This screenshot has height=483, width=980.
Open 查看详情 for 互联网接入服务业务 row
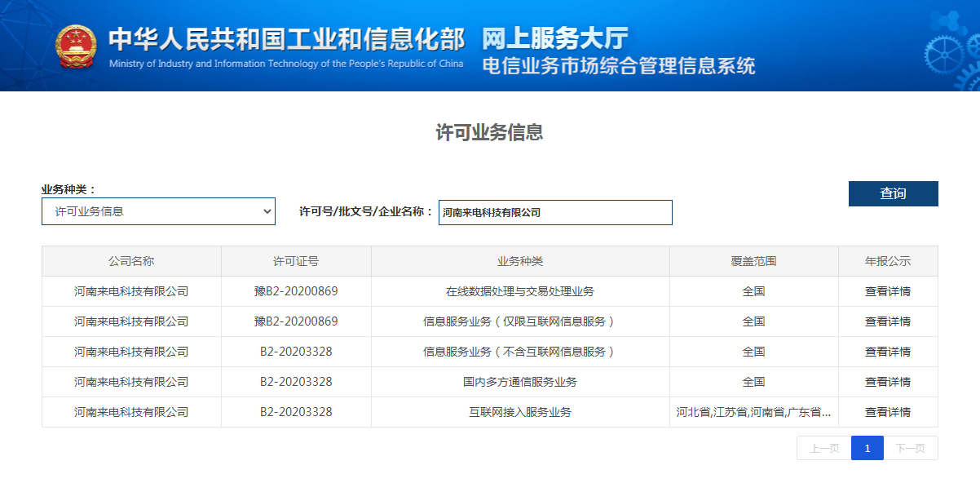tap(888, 412)
